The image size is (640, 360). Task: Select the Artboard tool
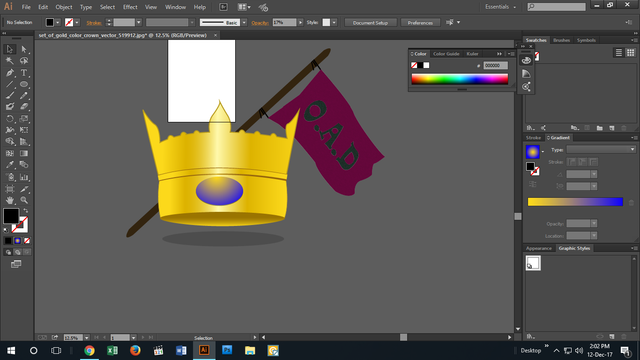click(9, 189)
